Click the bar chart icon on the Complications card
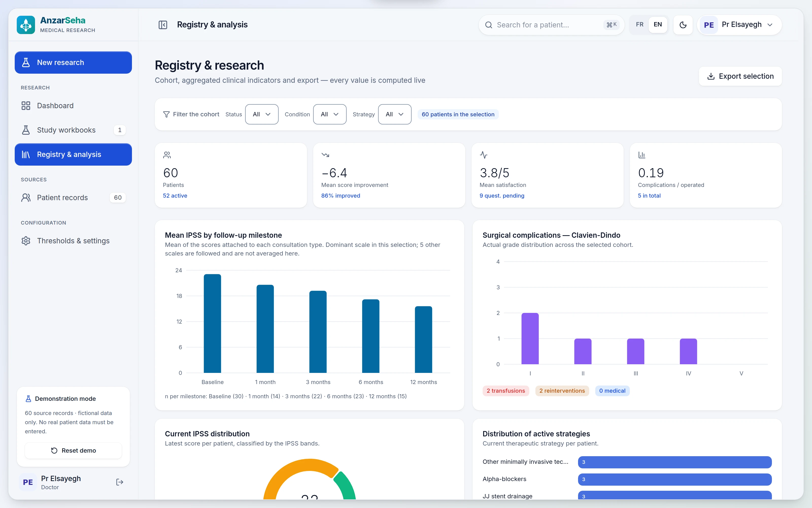Image resolution: width=812 pixels, height=508 pixels. pyautogui.click(x=642, y=155)
